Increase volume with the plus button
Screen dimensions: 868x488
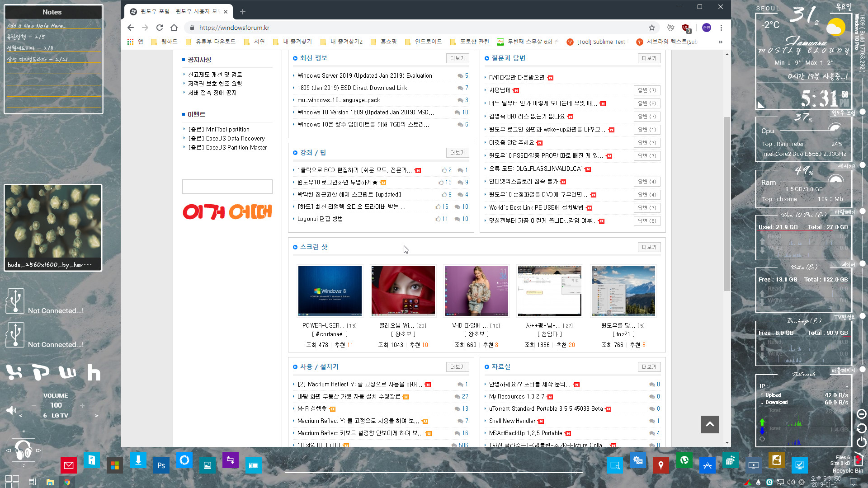[x=82, y=406]
